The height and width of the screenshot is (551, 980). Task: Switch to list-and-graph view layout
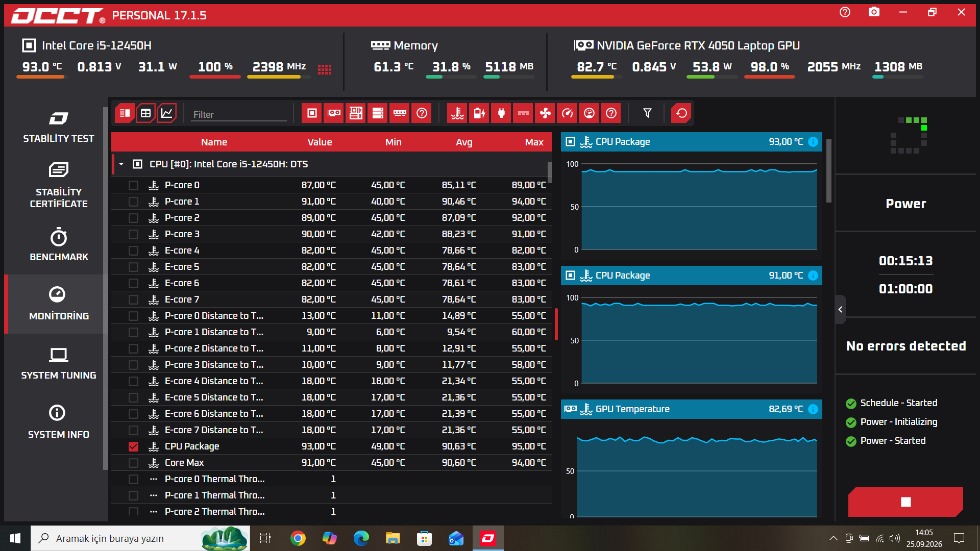click(x=125, y=113)
